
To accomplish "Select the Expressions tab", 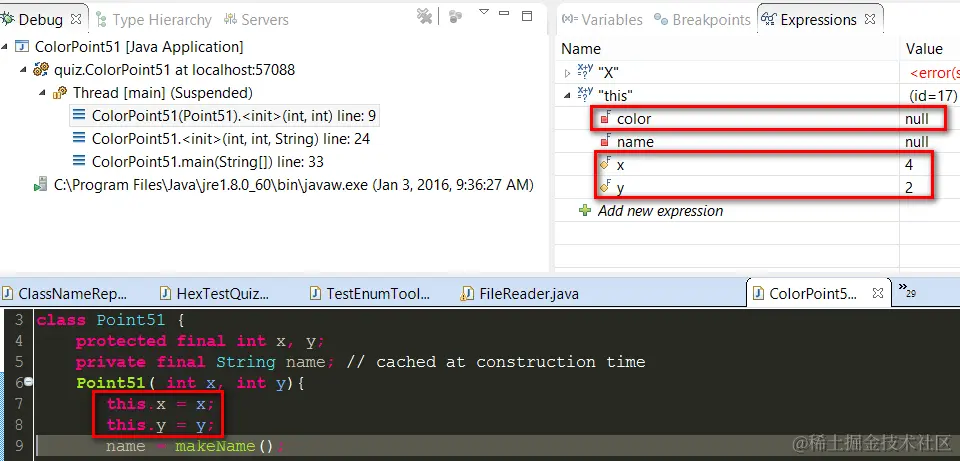I will point(818,20).
